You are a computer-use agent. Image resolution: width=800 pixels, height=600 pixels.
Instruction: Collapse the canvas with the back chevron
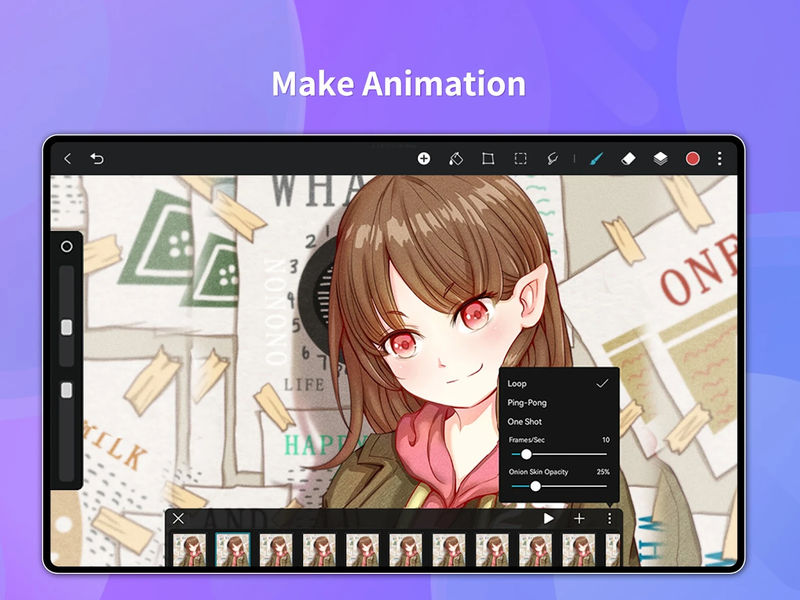coord(68,158)
